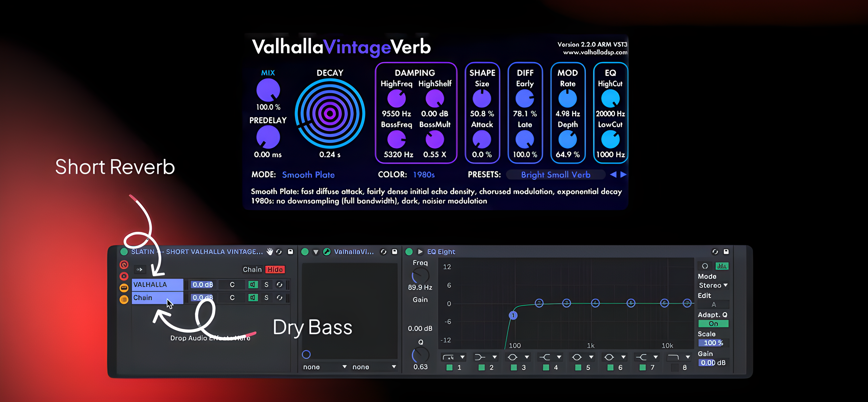868x402 pixels.
Task: Mute the VALHALLA chain with speaker button
Action: tap(253, 285)
